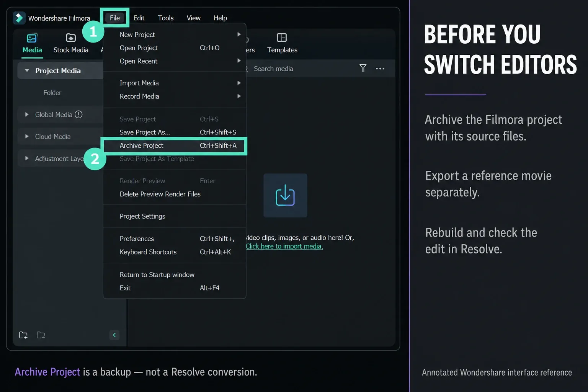Open the Edit menu

tap(139, 18)
